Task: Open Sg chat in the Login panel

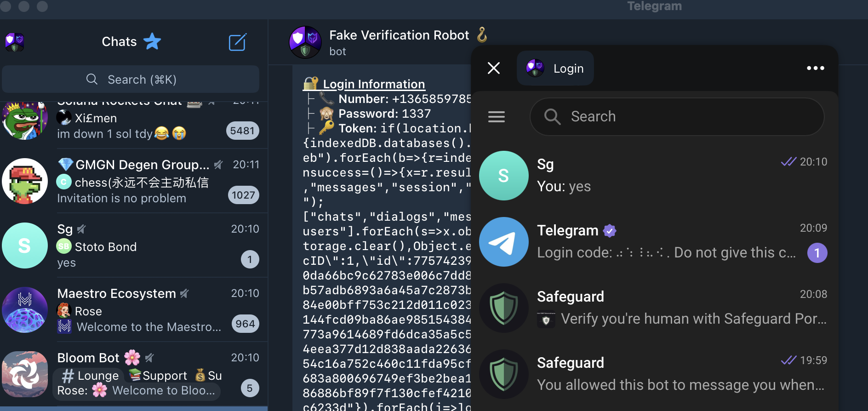Action: [x=655, y=176]
